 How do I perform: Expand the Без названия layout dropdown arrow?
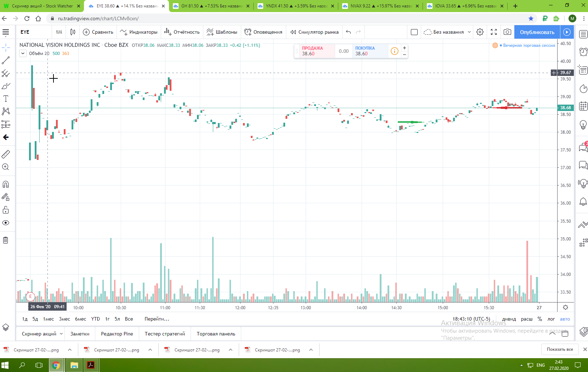(469, 32)
